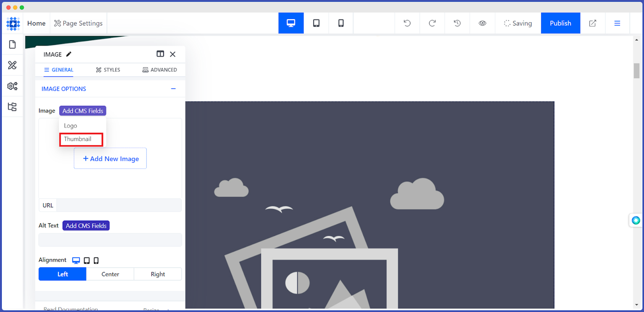Switch to the Advanced tab
Viewport: 644px width, 312px height.
pyautogui.click(x=160, y=70)
